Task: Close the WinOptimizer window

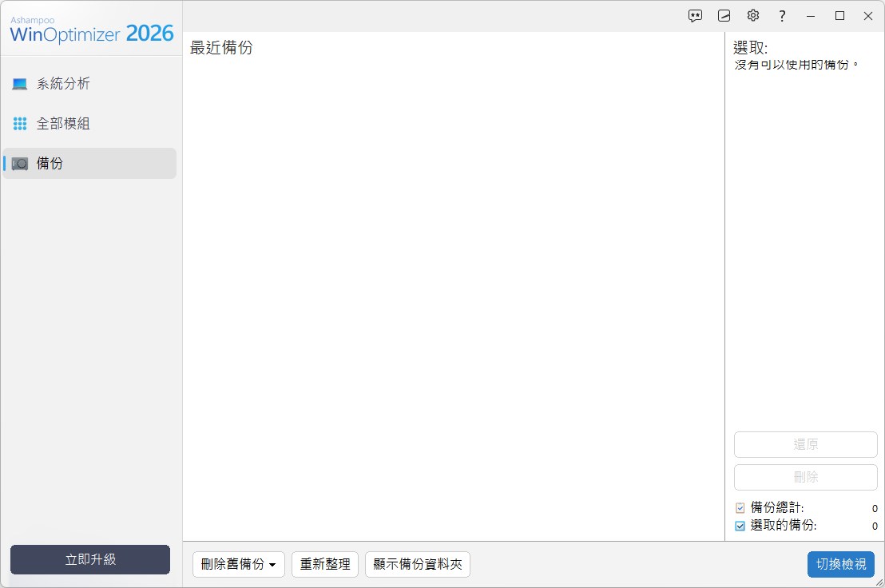Action: point(868,16)
